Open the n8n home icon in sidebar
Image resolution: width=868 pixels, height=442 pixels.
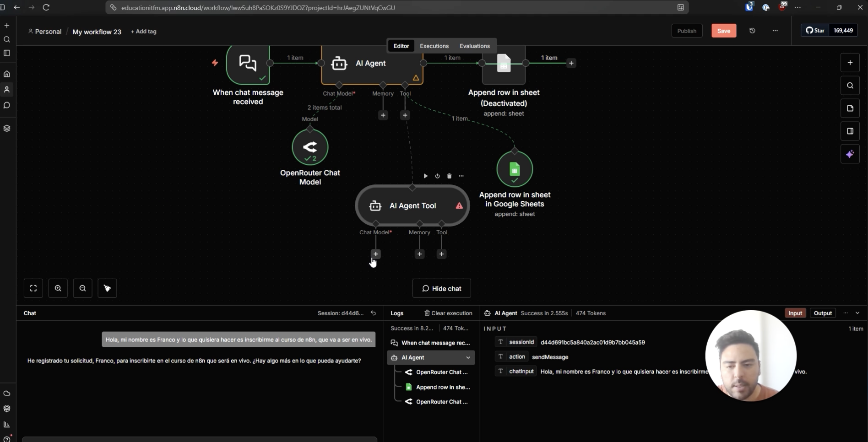click(7, 74)
